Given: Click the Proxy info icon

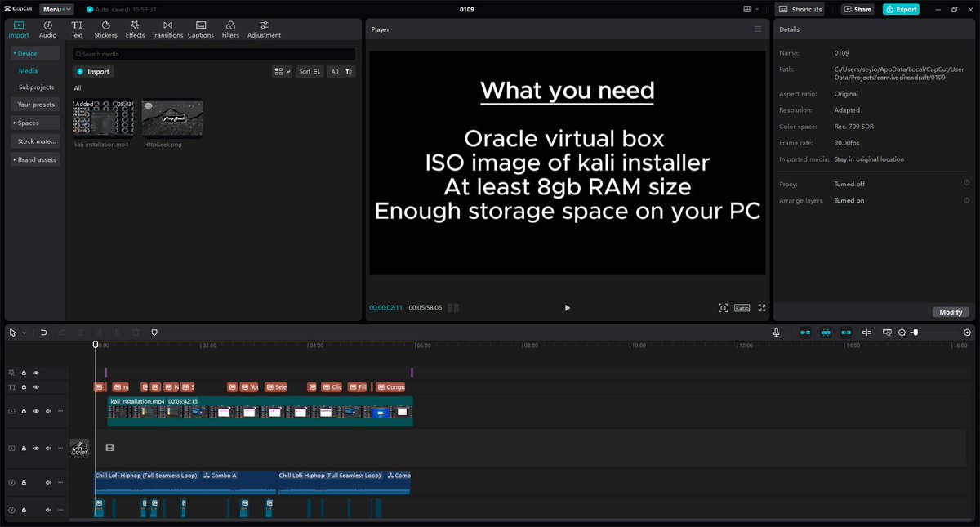Looking at the screenshot, I should coord(966,184).
